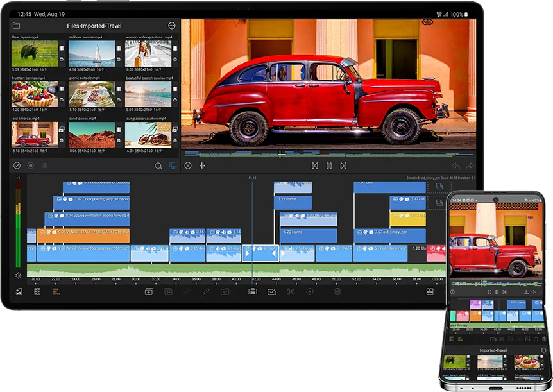
Task: Select the Bear layers.mp4 thumbnail
Action: (x=35, y=54)
